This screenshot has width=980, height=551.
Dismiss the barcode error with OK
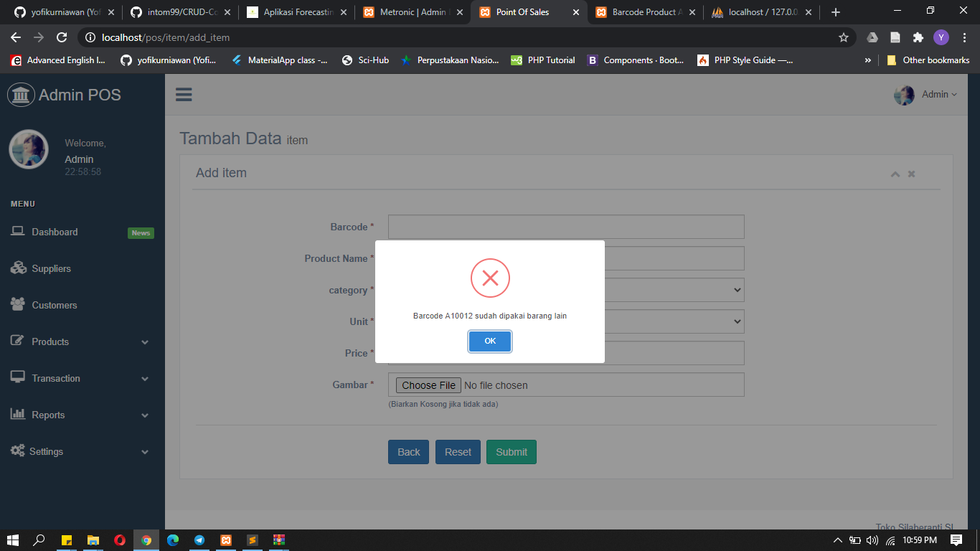[x=490, y=341]
